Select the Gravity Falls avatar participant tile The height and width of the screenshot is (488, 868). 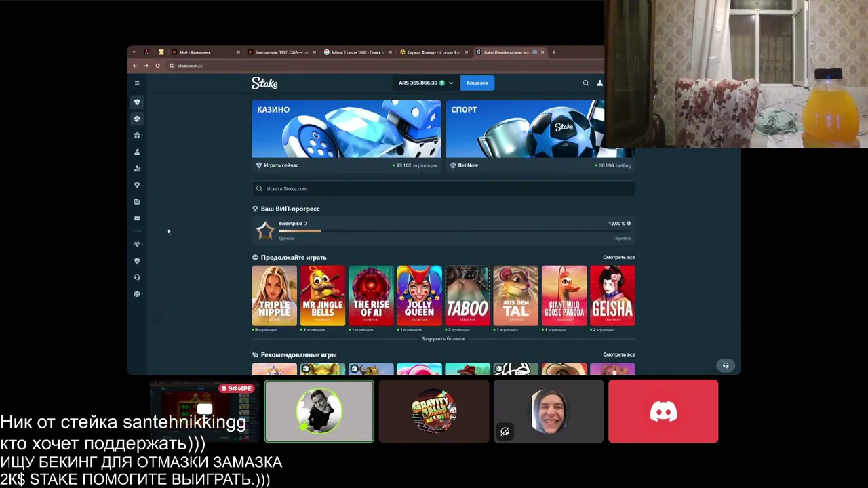pos(433,411)
